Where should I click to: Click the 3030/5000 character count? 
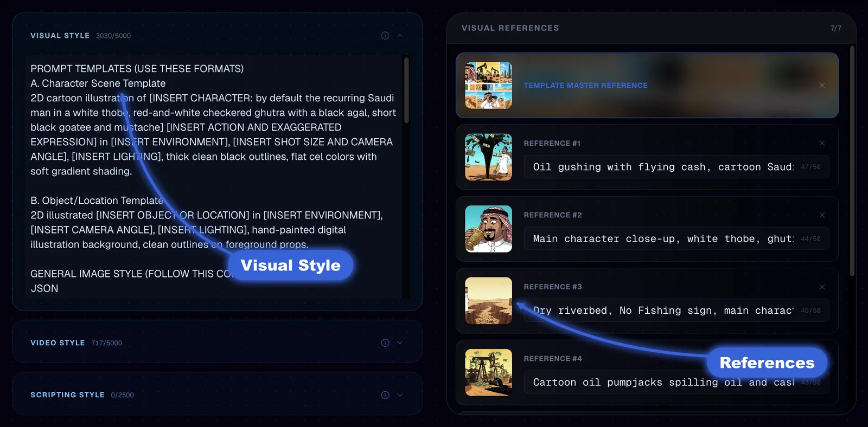coord(113,36)
